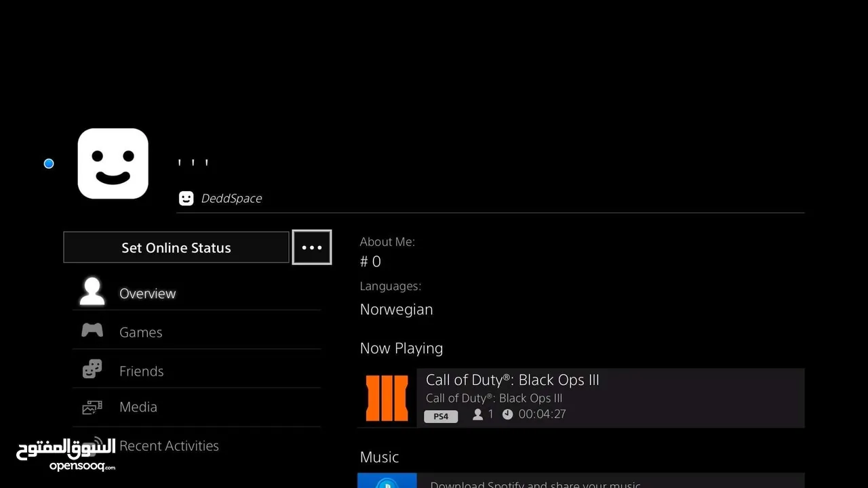Open the three-dots options button
Viewport: 868px width, 488px height.
(x=312, y=247)
